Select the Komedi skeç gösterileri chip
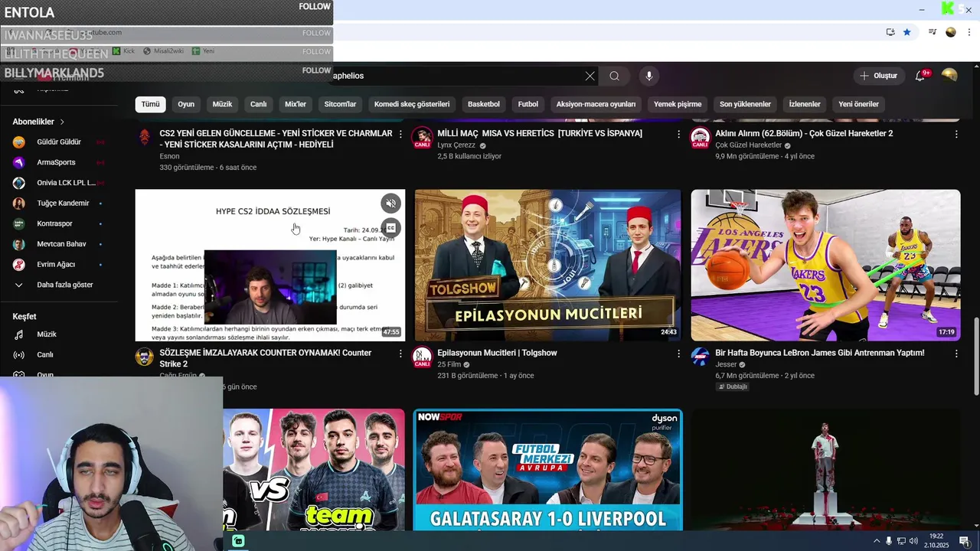Screen dimensions: 980x551 (x=412, y=104)
